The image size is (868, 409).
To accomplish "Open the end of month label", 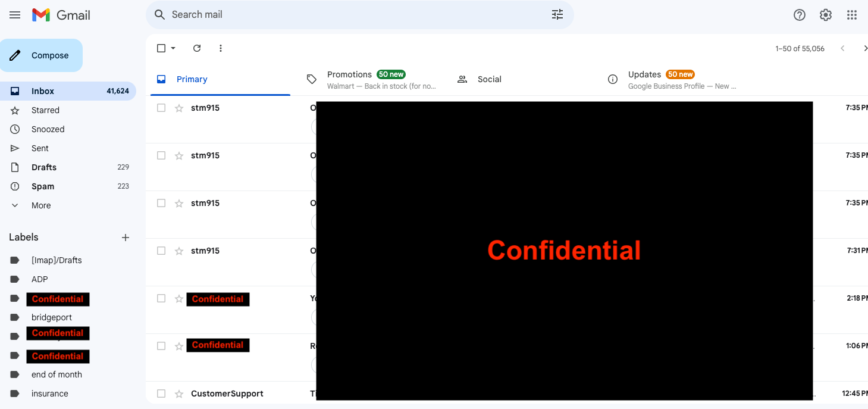I will 57,374.
